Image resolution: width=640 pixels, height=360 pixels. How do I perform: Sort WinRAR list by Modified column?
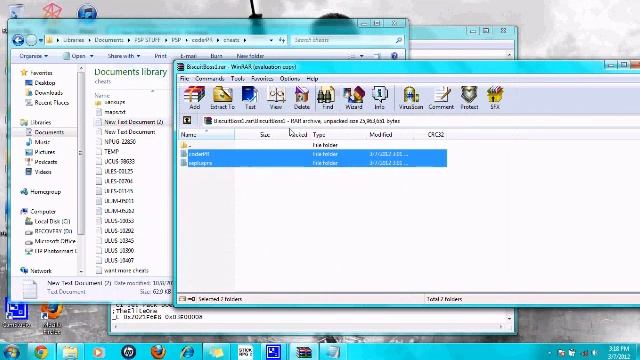pos(390,134)
